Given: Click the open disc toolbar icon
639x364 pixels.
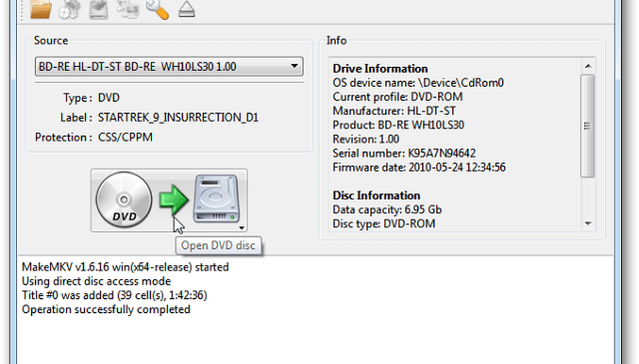Looking at the screenshot, I should (69, 9).
